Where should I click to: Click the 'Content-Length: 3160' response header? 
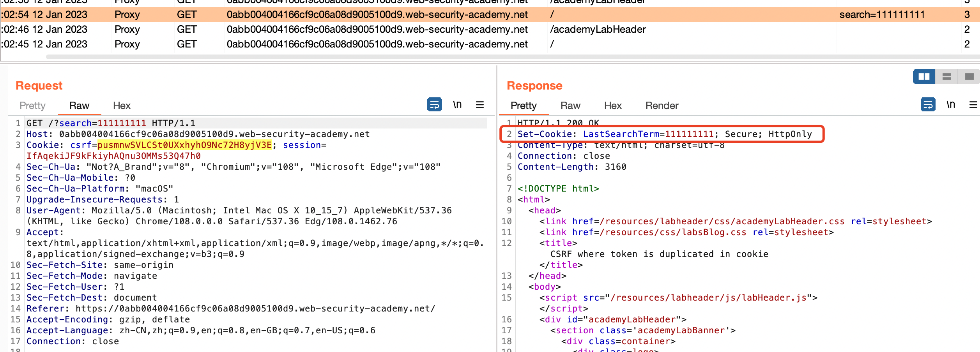(x=572, y=167)
